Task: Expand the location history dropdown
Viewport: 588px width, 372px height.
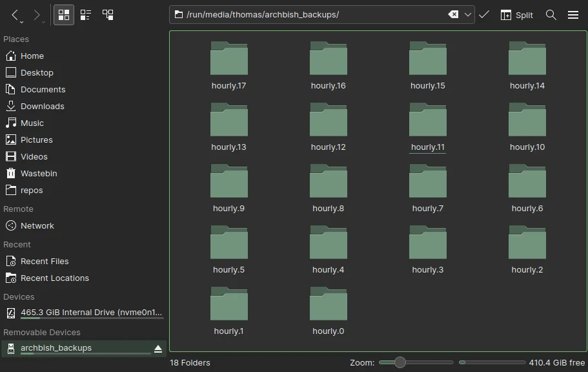Action: (x=468, y=15)
